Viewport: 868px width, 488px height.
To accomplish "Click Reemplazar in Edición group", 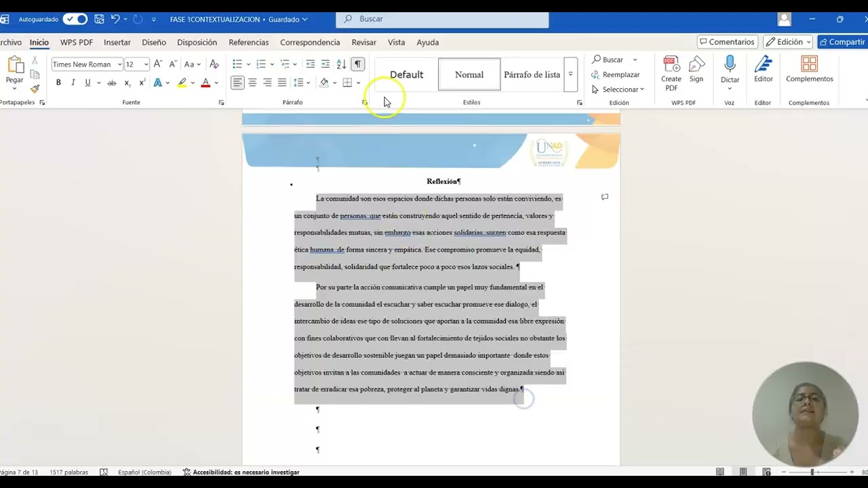I will coord(615,75).
